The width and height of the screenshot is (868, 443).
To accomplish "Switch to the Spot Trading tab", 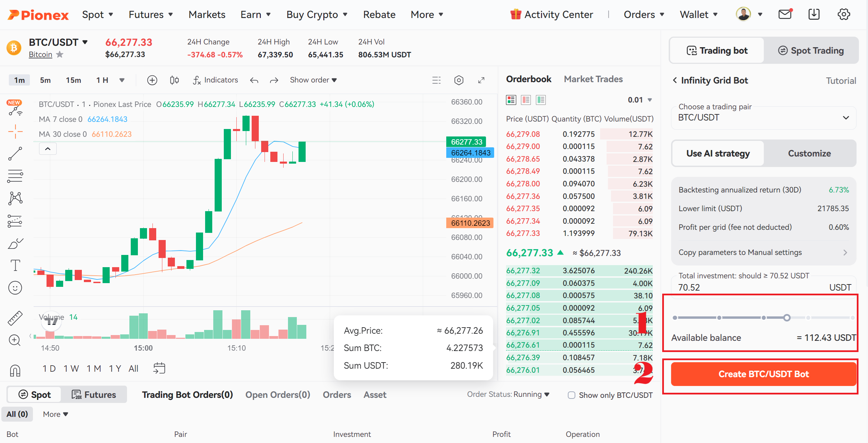I will [x=811, y=51].
